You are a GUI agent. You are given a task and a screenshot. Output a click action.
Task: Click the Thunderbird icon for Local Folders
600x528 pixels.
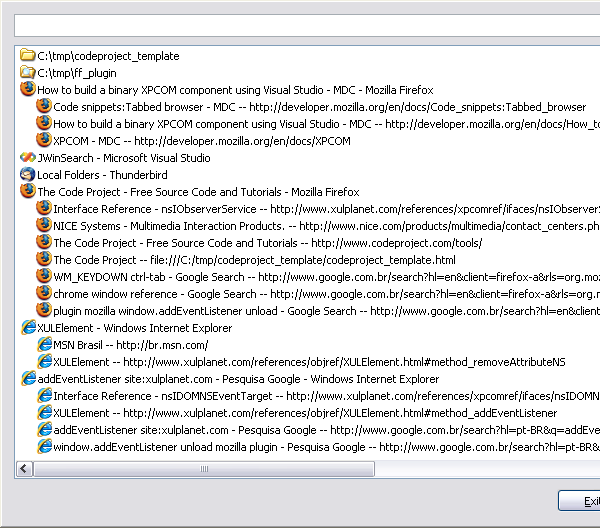click(27, 174)
